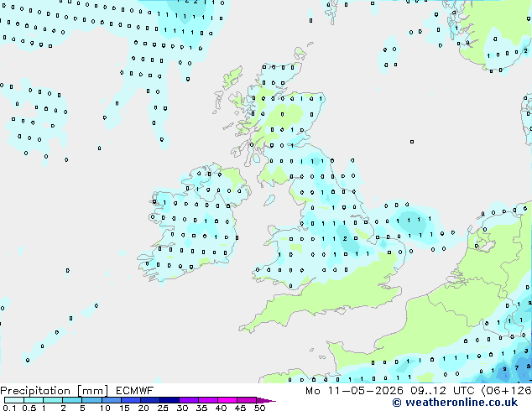This screenshot has width=532, height=411.
Task: Click the 1–2 mm legend swatch
Action: [x=53, y=400]
